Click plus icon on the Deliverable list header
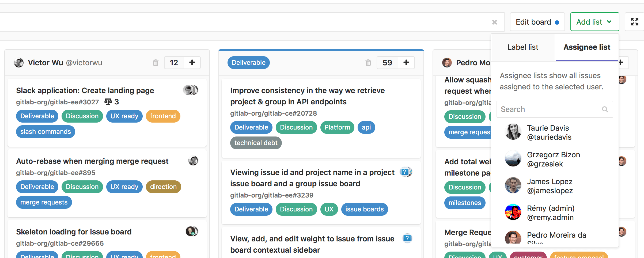The image size is (644, 258). (x=406, y=62)
